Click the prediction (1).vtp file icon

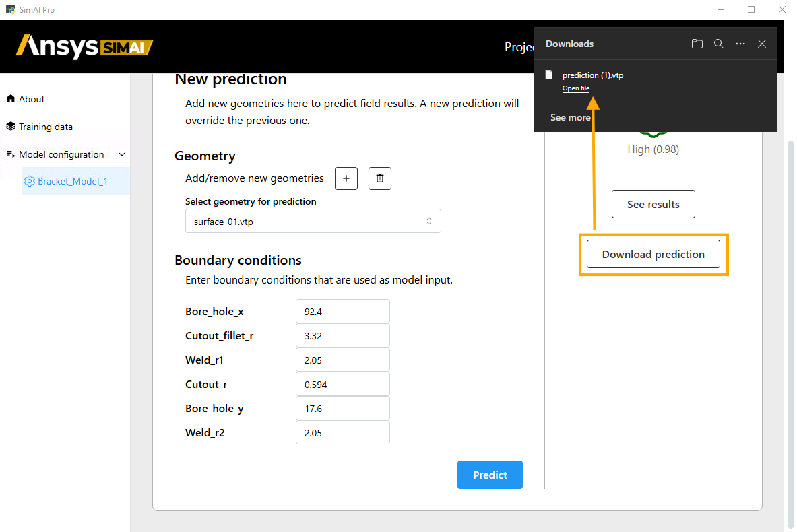pos(550,75)
